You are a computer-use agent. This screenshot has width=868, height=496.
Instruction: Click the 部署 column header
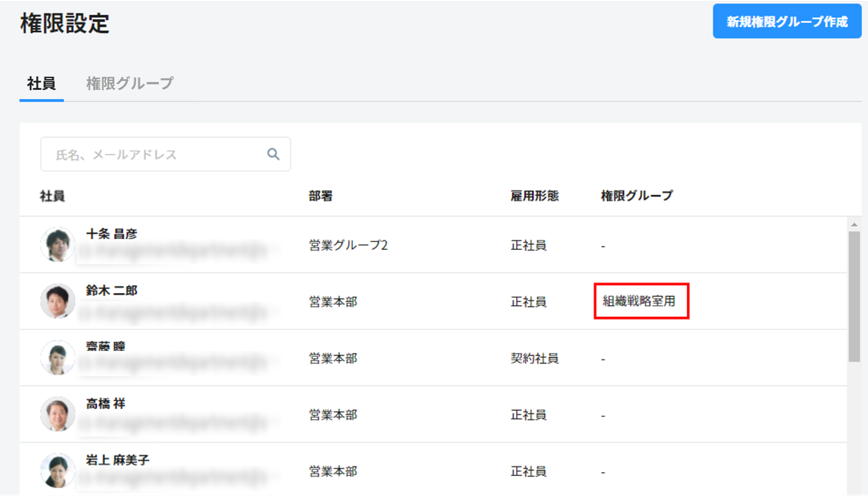[x=321, y=196]
